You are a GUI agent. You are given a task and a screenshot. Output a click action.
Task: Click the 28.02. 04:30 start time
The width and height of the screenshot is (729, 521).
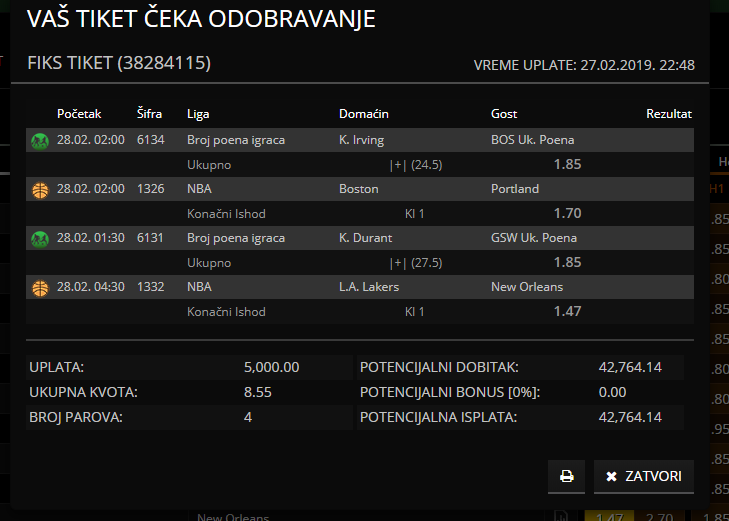pos(91,287)
